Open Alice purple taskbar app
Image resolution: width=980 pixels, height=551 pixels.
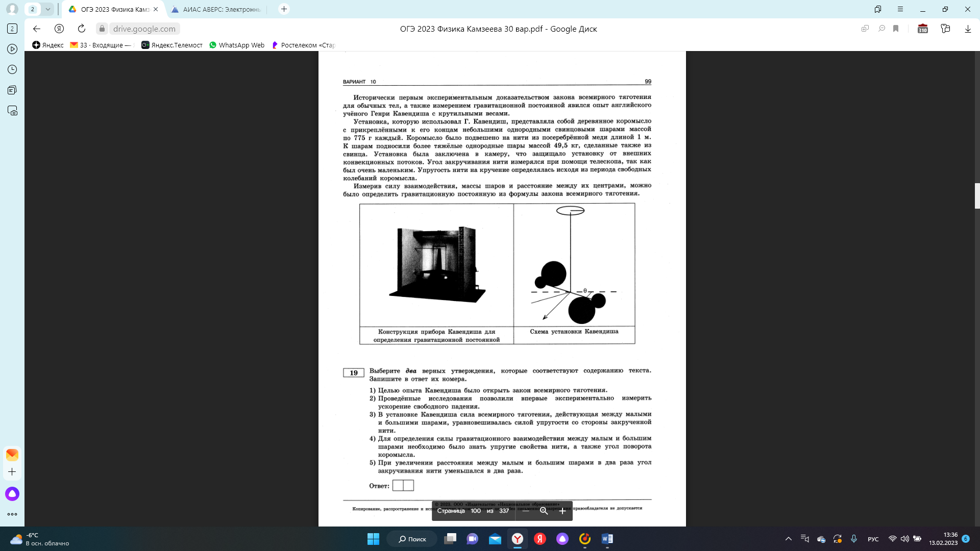(x=562, y=539)
